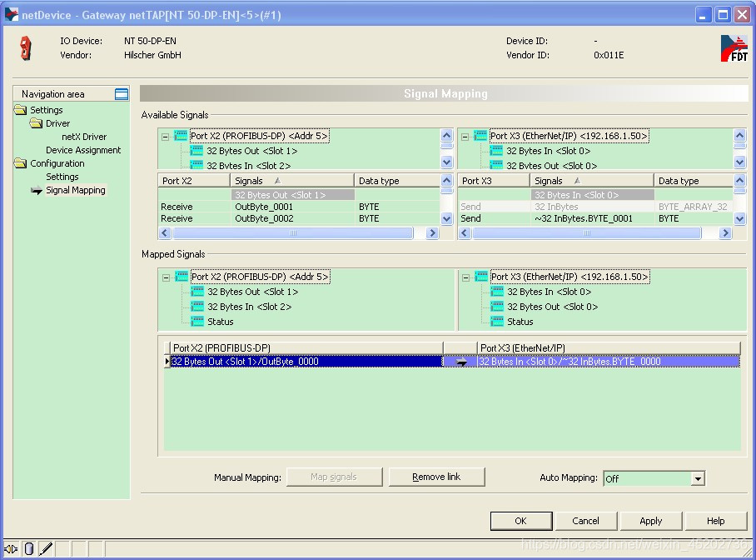Click Port X2 module icon in Mapped Signals
Viewport: 756px width, 560px height.
182,277
